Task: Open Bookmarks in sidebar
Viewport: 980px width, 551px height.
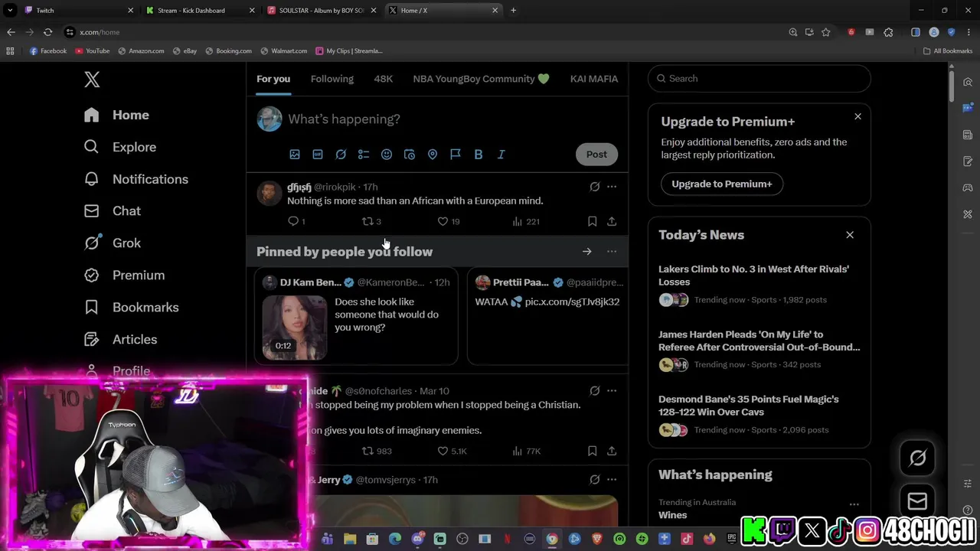Action: tap(131, 307)
